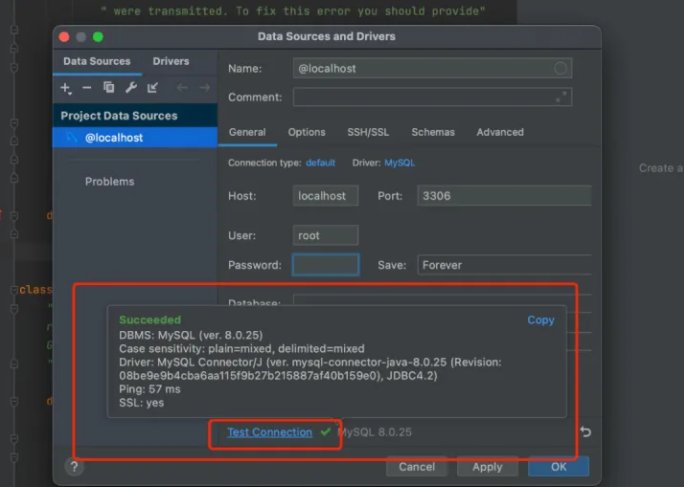The width and height of the screenshot is (684, 487).
Task: Expand the Comment field with arrows icon
Action: tap(561, 97)
